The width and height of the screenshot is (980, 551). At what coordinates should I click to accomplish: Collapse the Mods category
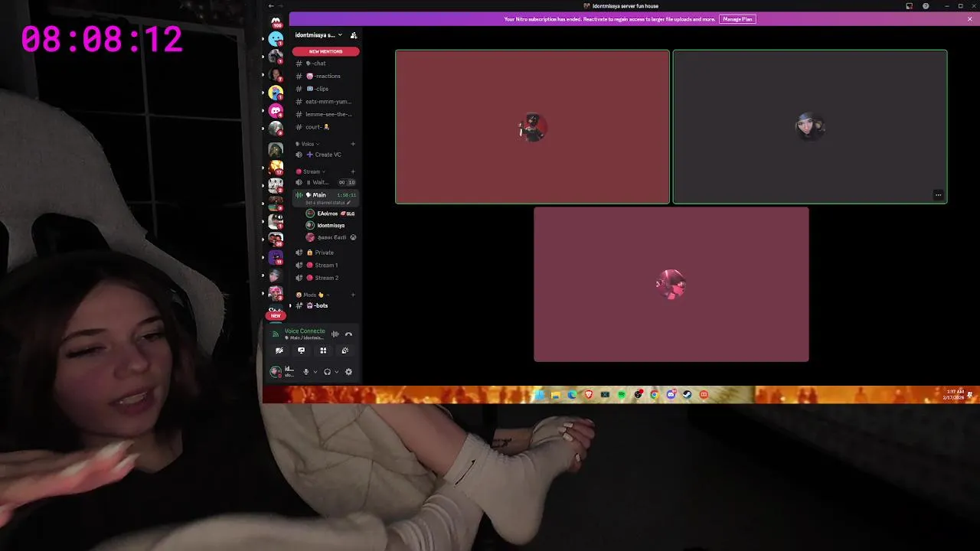313,295
